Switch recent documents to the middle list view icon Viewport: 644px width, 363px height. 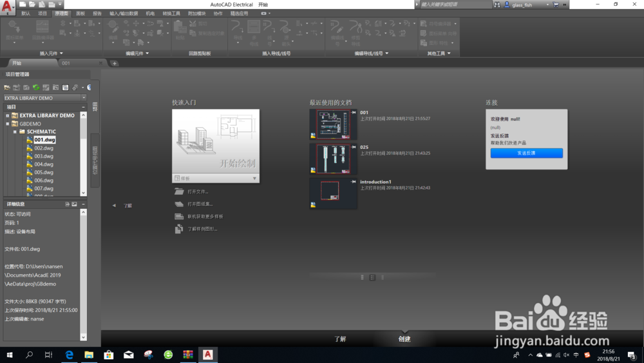(x=372, y=277)
